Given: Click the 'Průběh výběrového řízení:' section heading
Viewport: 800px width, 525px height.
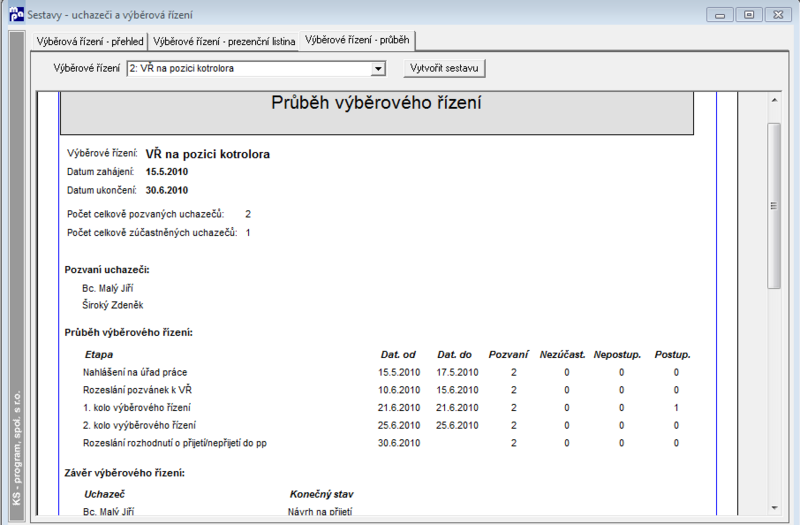Looking at the screenshot, I should pyautogui.click(x=129, y=333).
